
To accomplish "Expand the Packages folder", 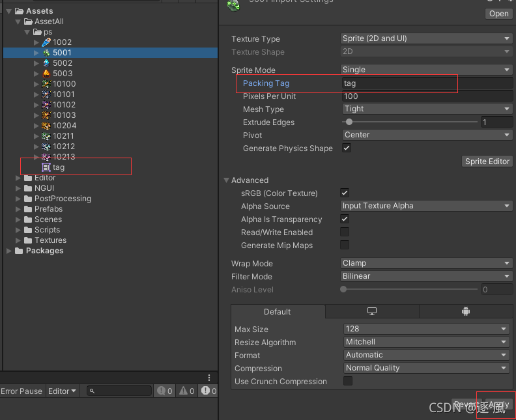I will point(9,251).
